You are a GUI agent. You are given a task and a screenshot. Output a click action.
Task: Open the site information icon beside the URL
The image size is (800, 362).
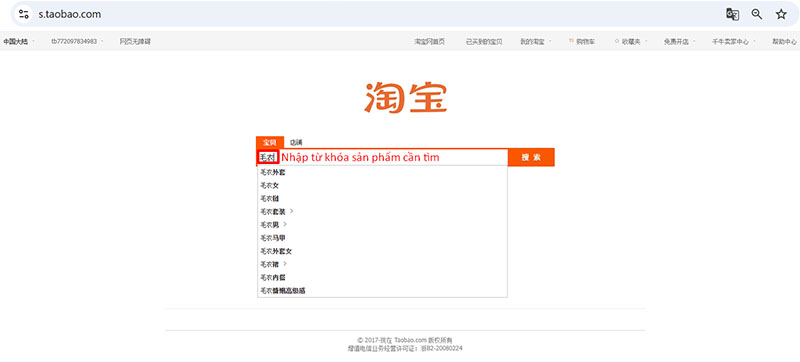point(23,14)
